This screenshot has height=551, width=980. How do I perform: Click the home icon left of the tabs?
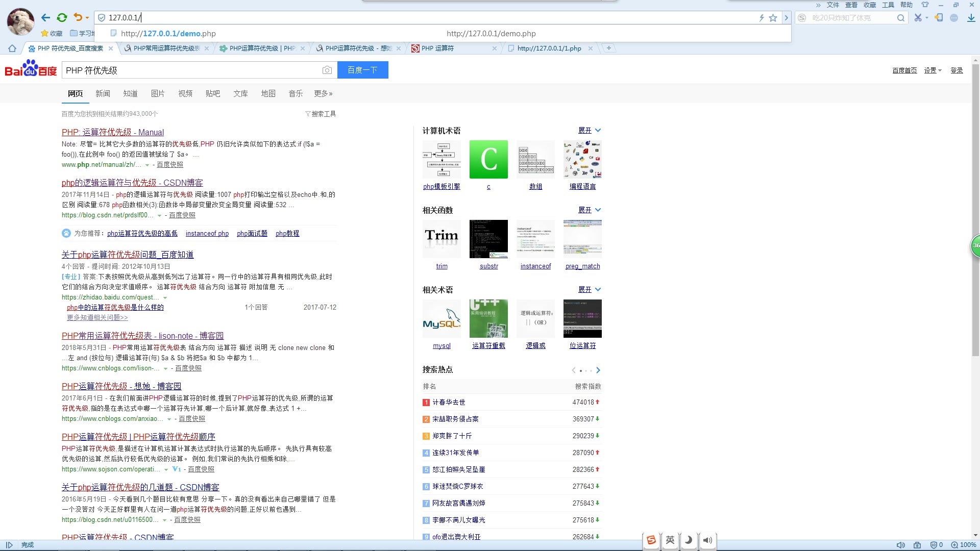pyautogui.click(x=12, y=48)
